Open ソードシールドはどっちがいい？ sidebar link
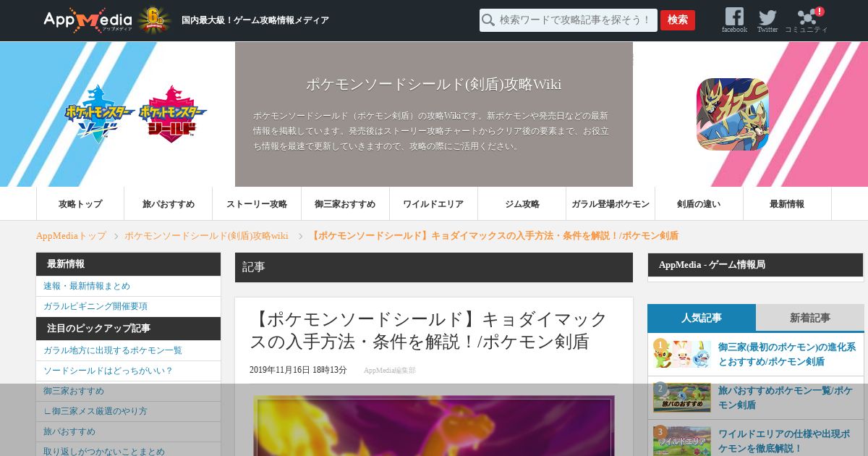 tap(128, 371)
